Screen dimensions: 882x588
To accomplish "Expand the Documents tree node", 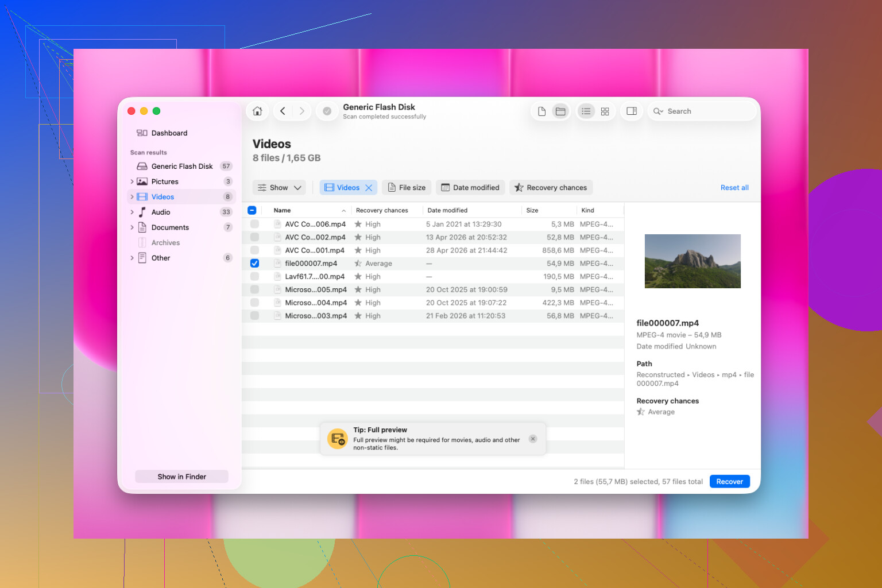I will pos(132,227).
